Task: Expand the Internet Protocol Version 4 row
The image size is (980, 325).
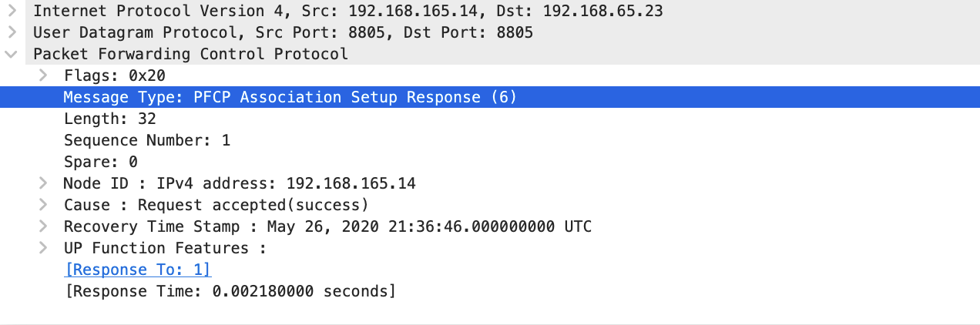Action: tap(12, 11)
